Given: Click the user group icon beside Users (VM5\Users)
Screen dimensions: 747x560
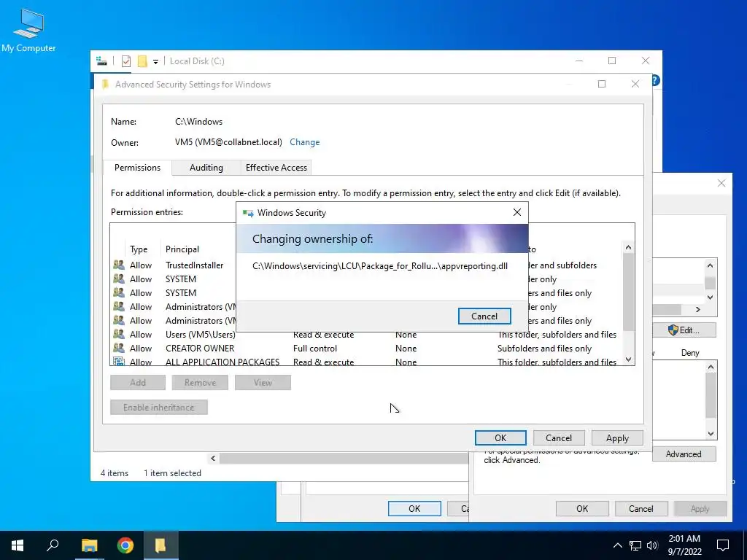Looking at the screenshot, I should tap(119, 334).
